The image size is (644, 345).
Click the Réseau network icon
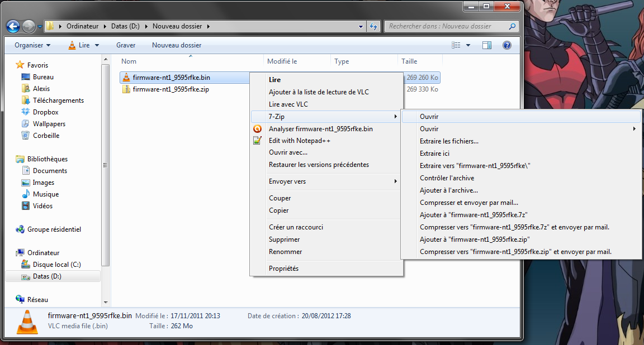click(20, 299)
